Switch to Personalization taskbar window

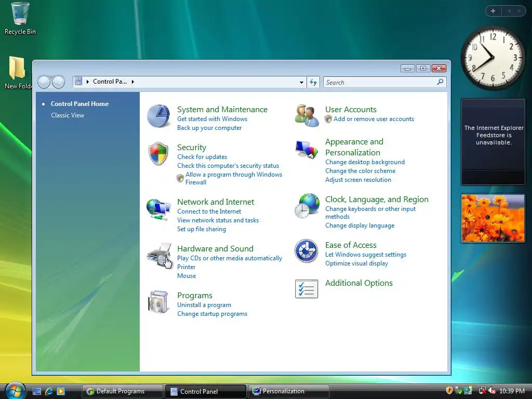click(x=289, y=391)
